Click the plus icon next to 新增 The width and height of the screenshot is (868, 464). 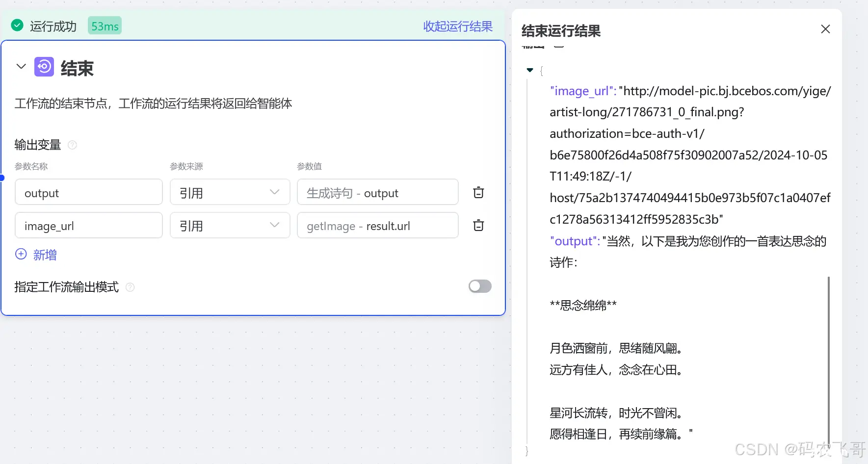click(x=21, y=254)
